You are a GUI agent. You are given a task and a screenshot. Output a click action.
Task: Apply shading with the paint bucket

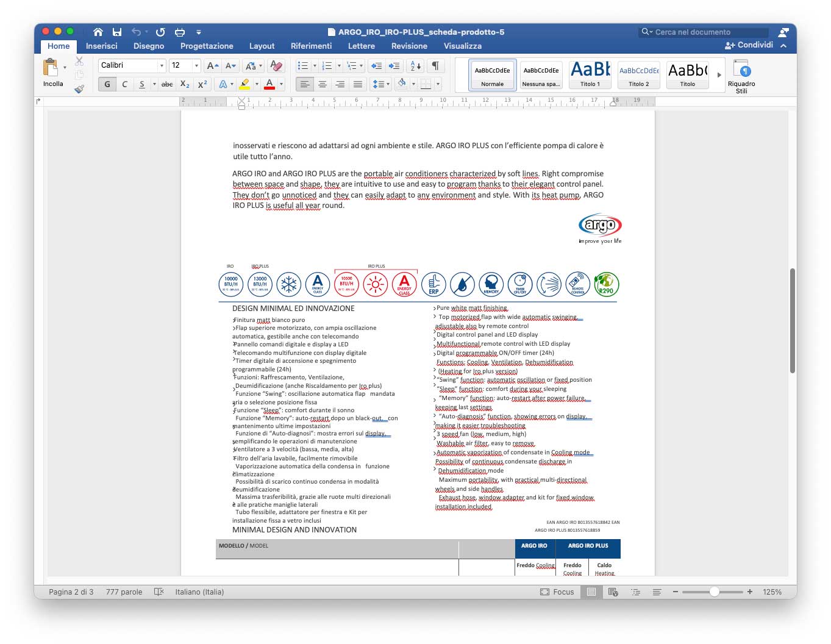pos(402,83)
